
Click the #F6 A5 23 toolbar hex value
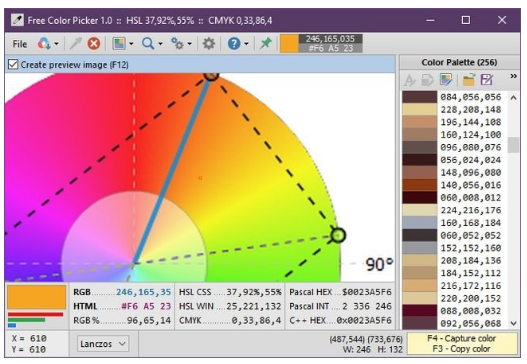[x=331, y=48]
